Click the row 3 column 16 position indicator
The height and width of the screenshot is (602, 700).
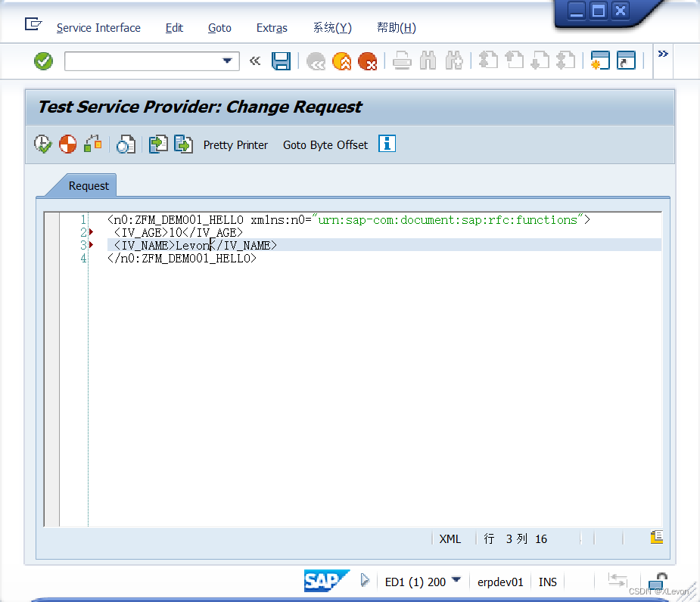tap(515, 539)
